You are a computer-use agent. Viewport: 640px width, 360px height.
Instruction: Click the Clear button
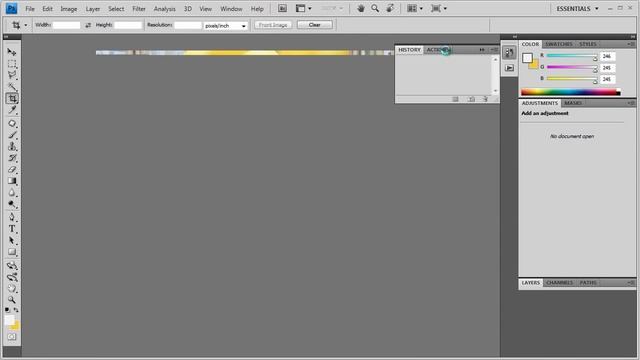pos(314,25)
